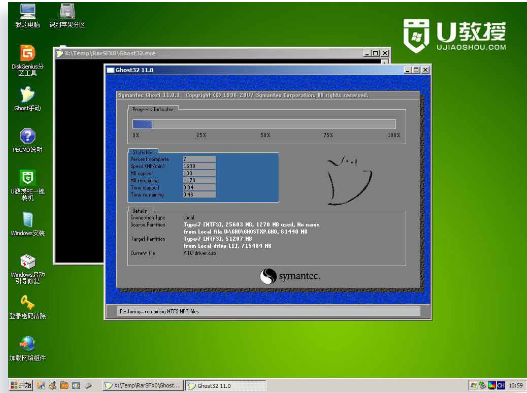The image size is (527, 393).
Task: Click the Percent complete value field
Action: pos(199,159)
